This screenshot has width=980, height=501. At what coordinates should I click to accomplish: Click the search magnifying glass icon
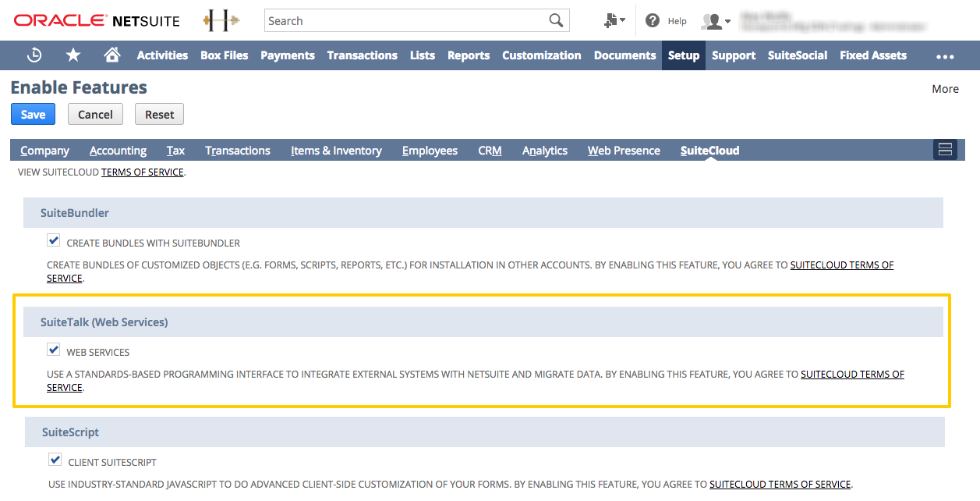[x=556, y=21]
